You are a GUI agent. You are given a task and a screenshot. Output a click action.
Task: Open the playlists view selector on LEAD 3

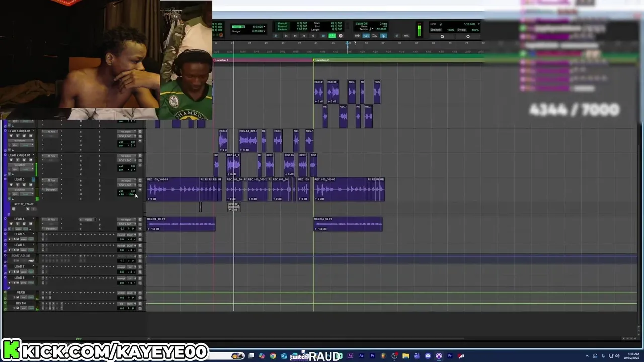[21, 190]
